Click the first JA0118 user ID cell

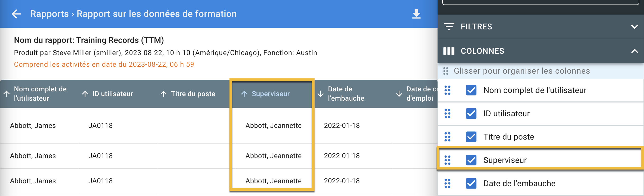tap(100, 126)
